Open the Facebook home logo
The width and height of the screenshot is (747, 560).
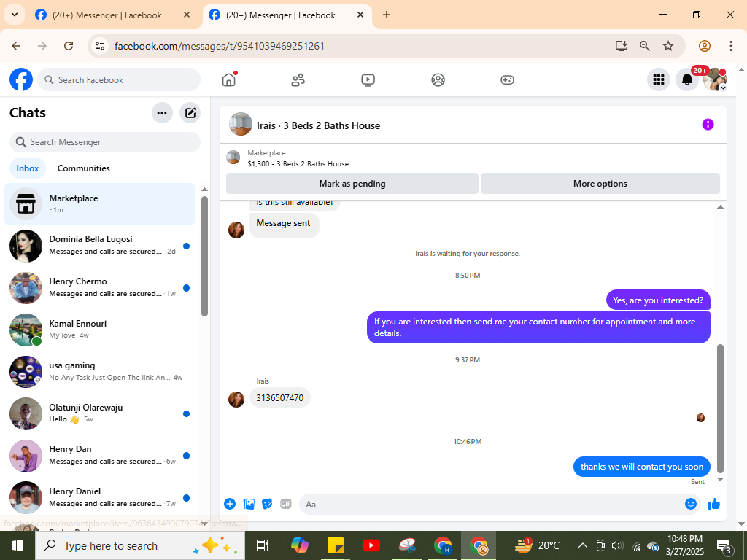point(21,79)
